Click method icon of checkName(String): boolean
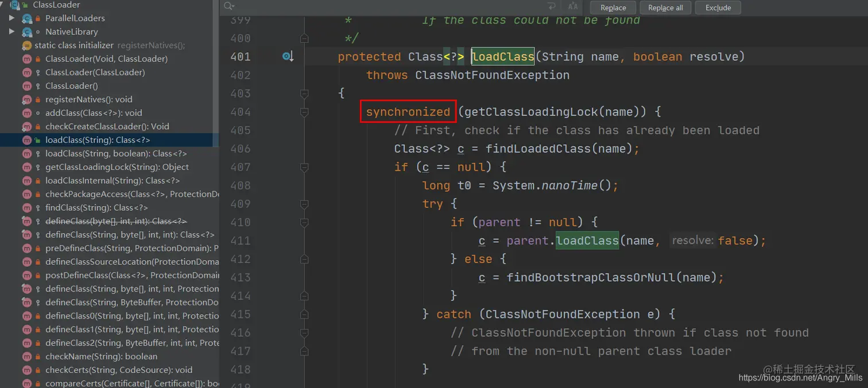The width and height of the screenshot is (868, 388). tap(26, 356)
